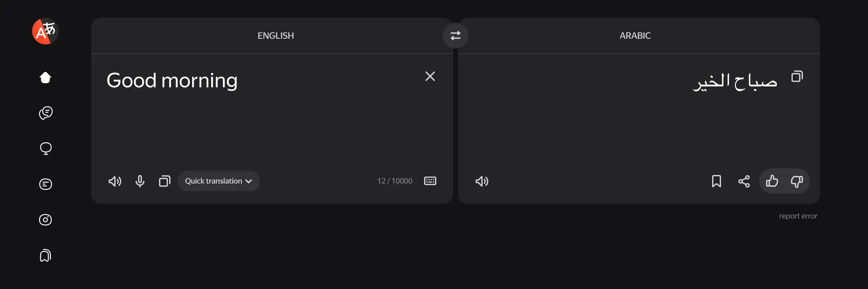Bookmark the translation to favorites

click(717, 181)
